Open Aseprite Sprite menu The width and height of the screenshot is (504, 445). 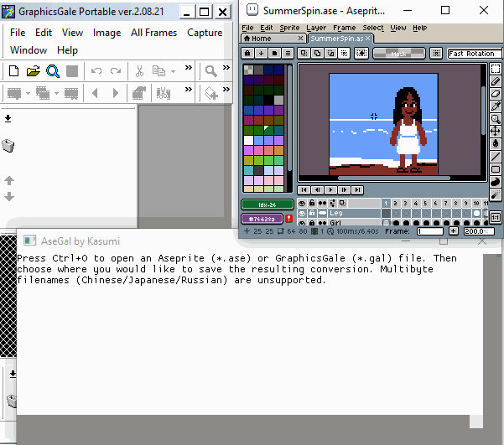coord(289,28)
